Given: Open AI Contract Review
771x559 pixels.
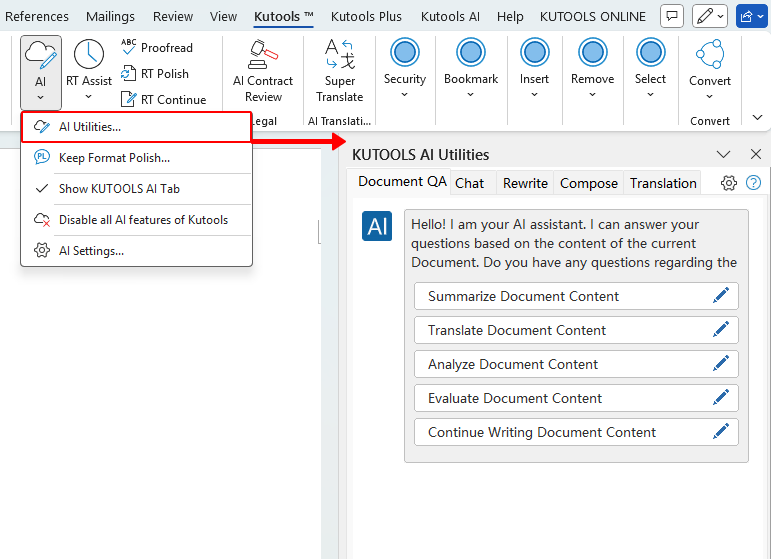Looking at the screenshot, I should click(x=263, y=71).
